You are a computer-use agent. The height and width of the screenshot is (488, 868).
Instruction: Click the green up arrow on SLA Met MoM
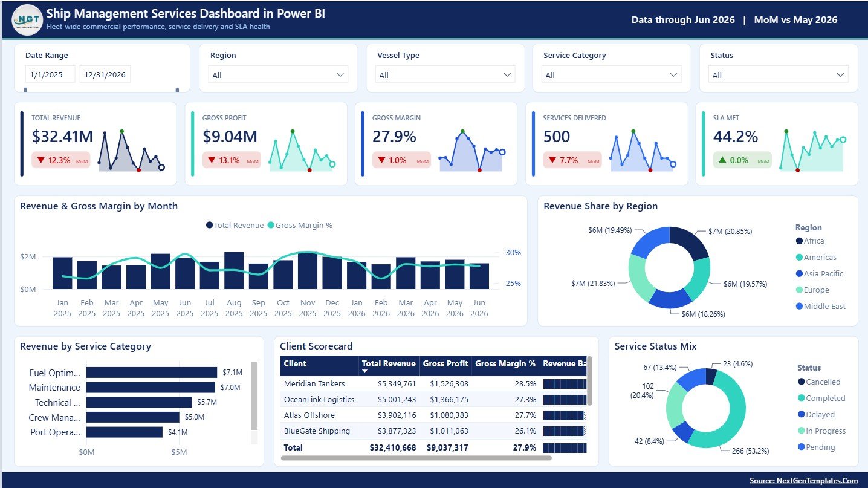pos(722,160)
